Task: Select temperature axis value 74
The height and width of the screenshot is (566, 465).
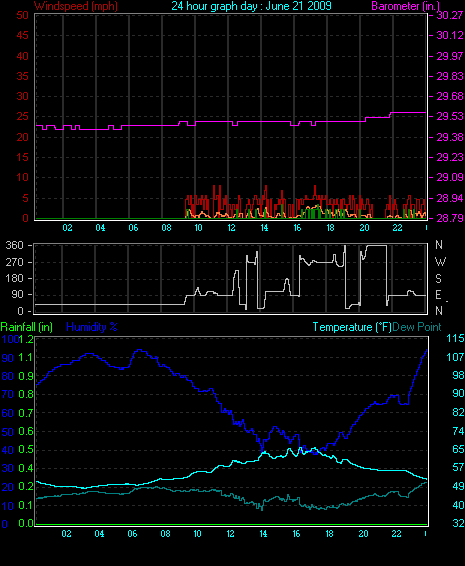Action: coord(458,431)
